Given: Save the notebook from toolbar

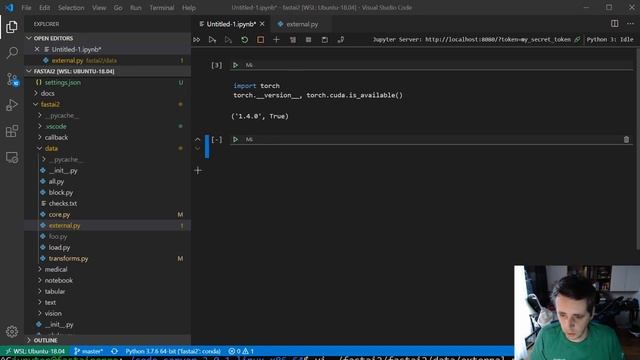Looking at the screenshot, I should coord(324,40).
